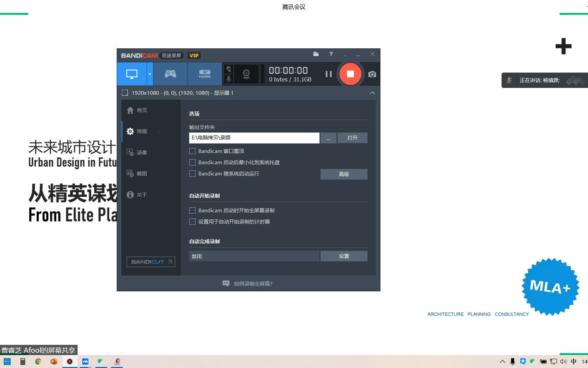Browse output folder with ... button

pyautogui.click(x=328, y=138)
